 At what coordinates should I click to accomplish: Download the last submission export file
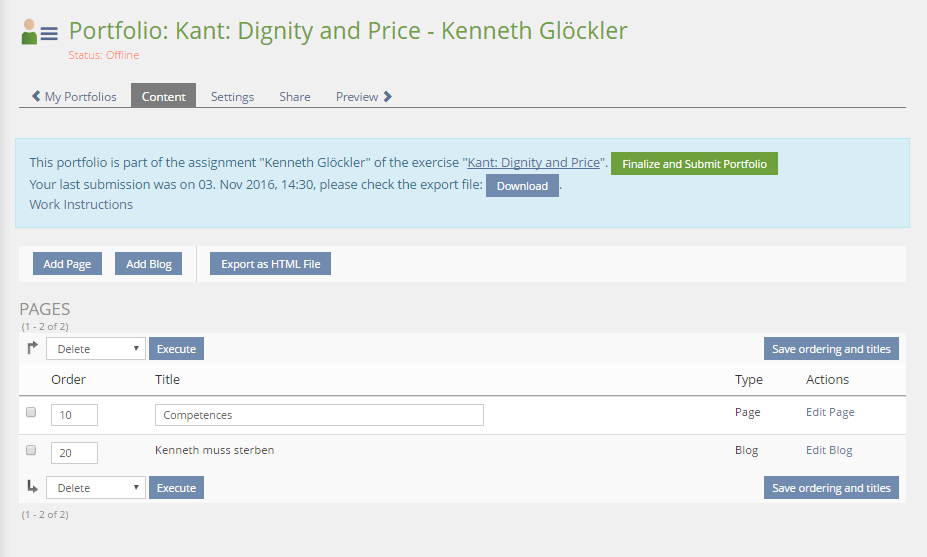[x=522, y=186]
